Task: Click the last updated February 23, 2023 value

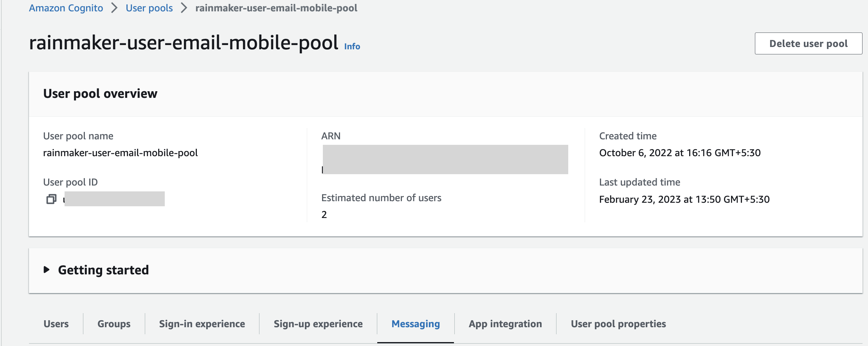Action: pyautogui.click(x=684, y=199)
